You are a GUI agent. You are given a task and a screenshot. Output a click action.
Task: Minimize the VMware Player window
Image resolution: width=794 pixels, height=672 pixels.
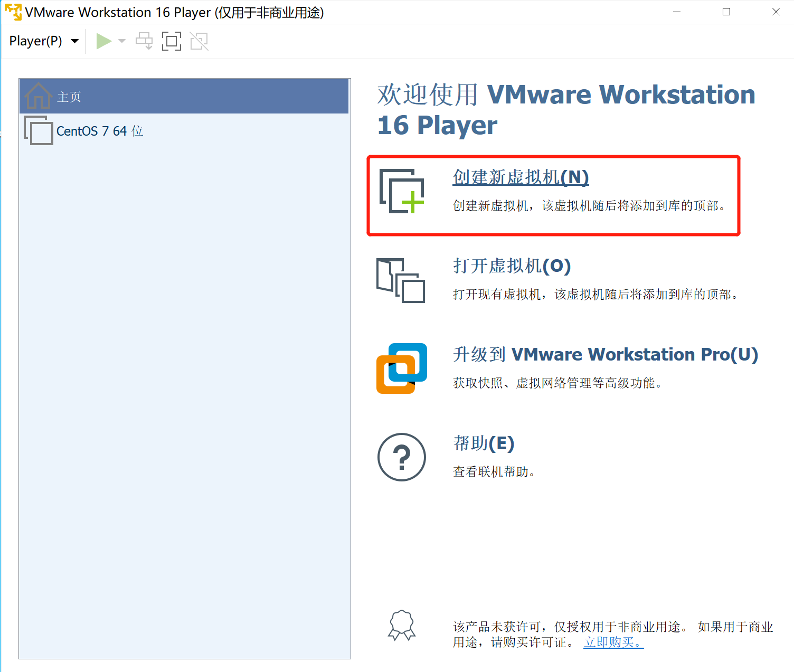tap(677, 12)
